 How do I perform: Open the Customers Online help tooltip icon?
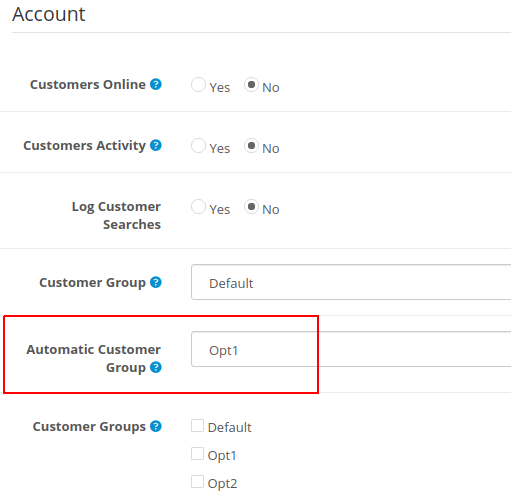coord(156,84)
